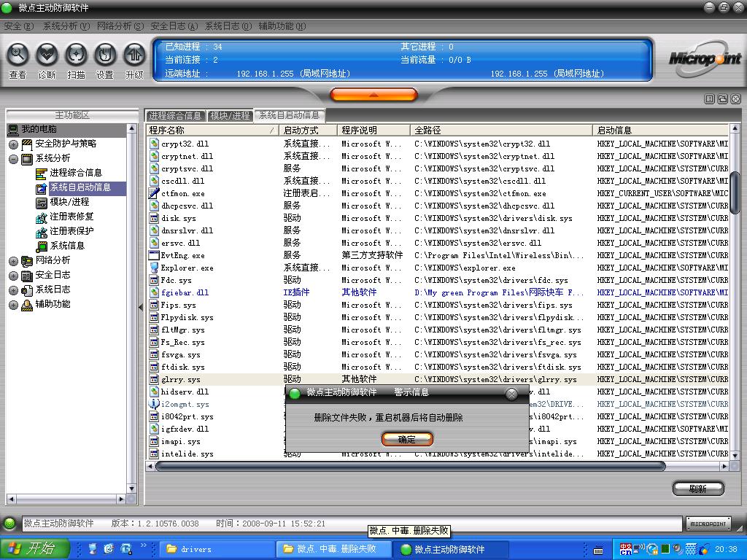The width and height of the screenshot is (747, 560).
Task: Select the crypt32.dll row
Action: coord(438,144)
